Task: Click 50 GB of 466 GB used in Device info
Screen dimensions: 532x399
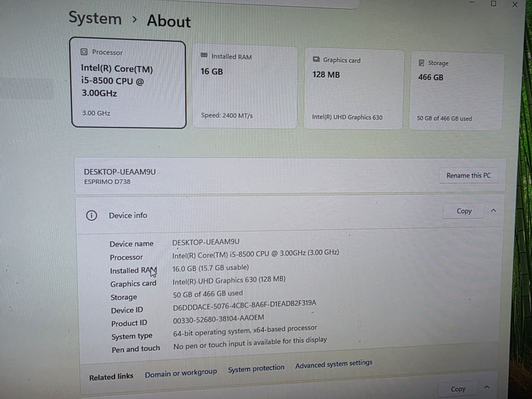Action: coord(208,294)
